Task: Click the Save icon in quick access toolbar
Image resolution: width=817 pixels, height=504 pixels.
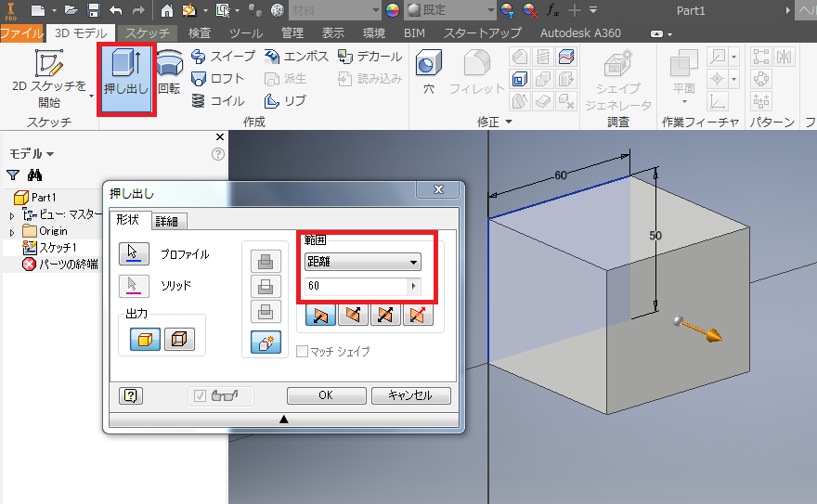Action: [x=93, y=10]
